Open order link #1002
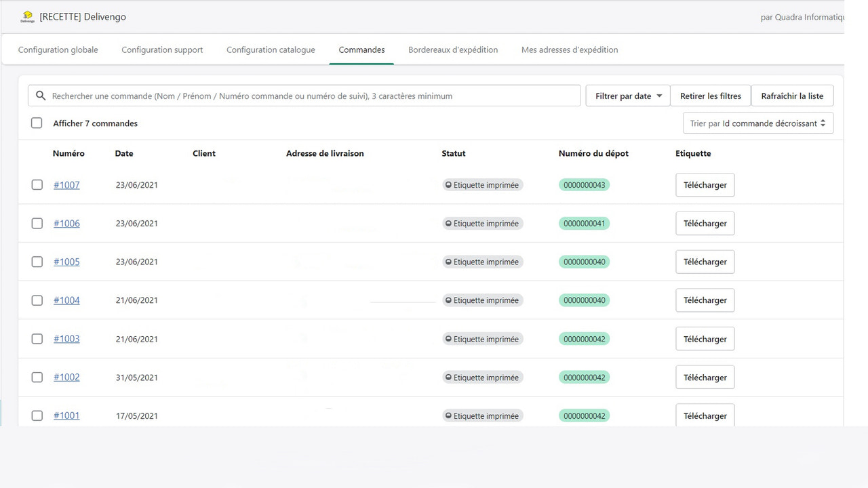The height and width of the screenshot is (488, 868). (x=66, y=378)
